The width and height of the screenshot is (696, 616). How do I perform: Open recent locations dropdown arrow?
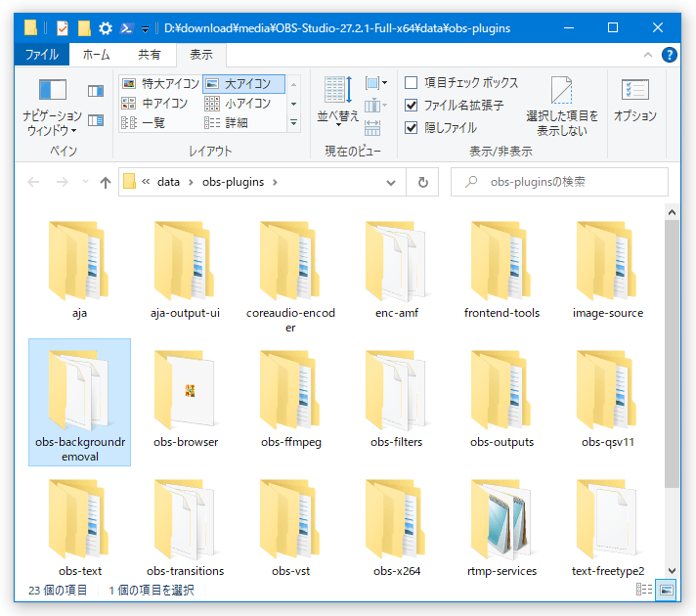point(85,182)
